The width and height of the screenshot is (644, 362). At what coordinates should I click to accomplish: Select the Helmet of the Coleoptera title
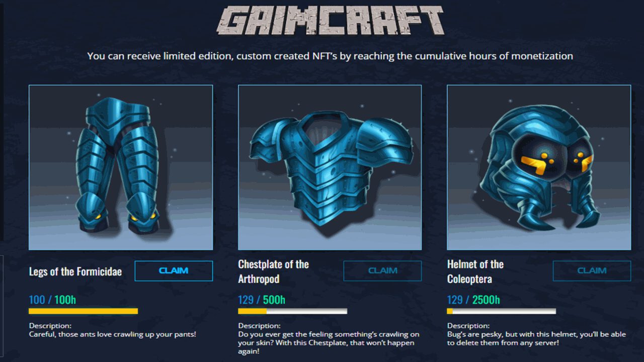pyautogui.click(x=475, y=271)
